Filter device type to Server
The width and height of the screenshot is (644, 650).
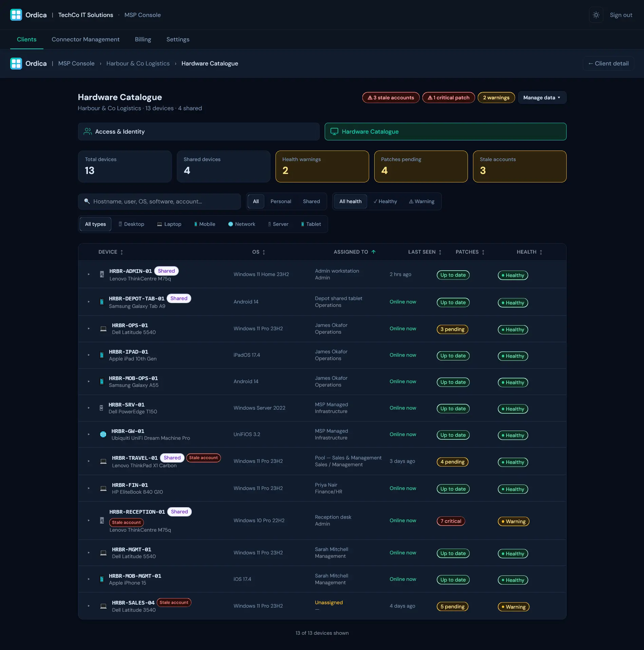click(x=278, y=224)
